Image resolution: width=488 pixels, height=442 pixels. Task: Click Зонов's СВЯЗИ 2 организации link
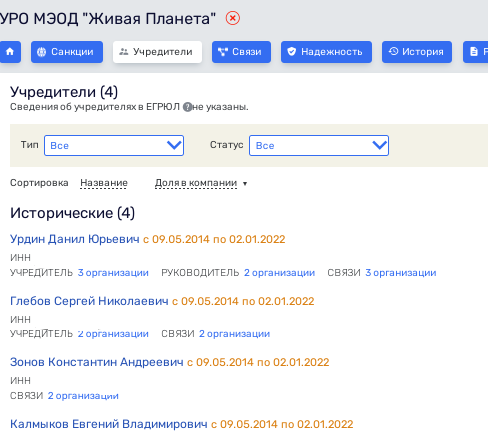[83, 396]
